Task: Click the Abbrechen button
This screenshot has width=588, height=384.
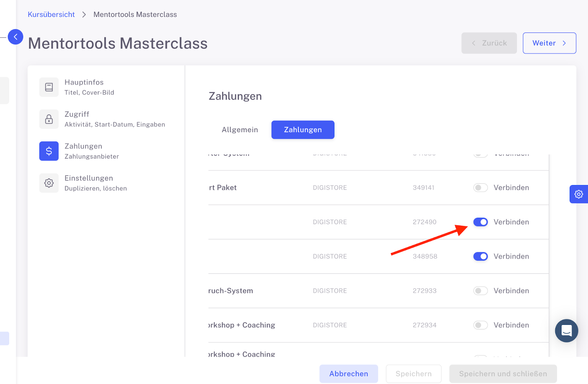Action: 348,374
